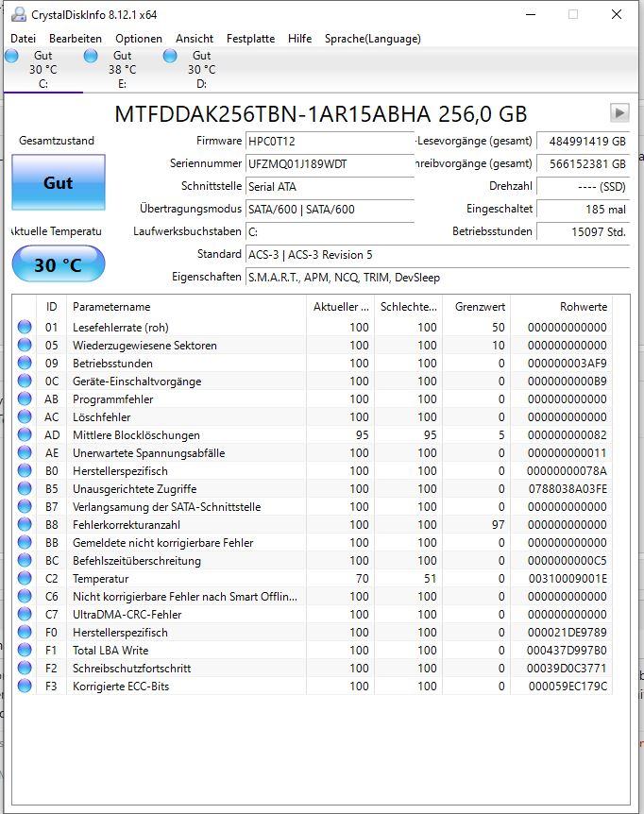
Task: Open the Hilfe menu
Action: pos(300,39)
